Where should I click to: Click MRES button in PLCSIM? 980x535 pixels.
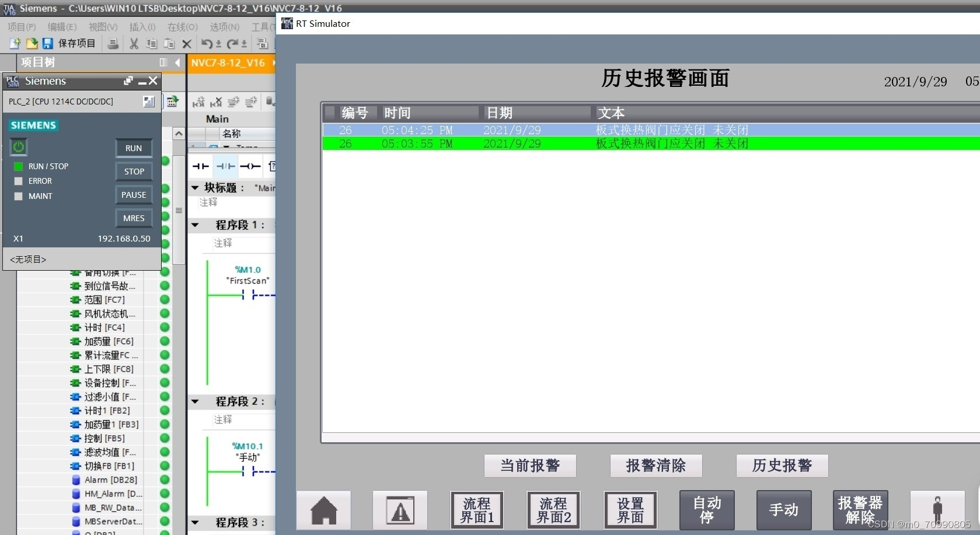(x=134, y=218)
